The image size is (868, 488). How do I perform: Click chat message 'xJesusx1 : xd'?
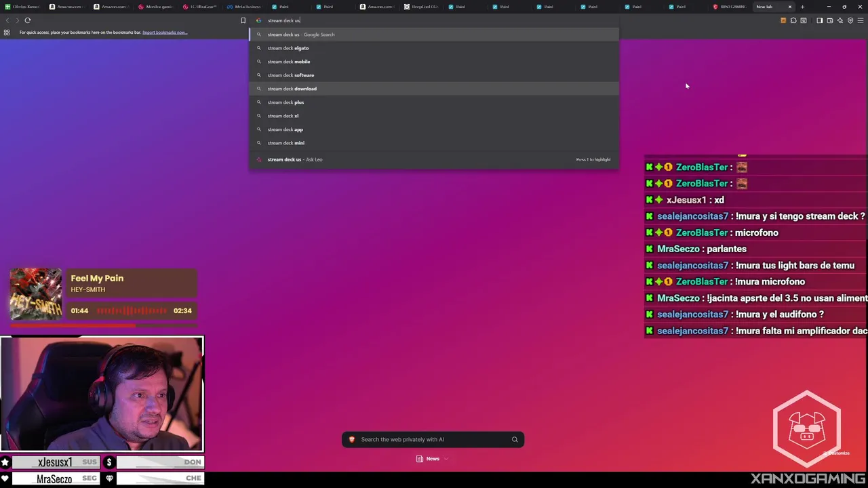coord(686,200)
